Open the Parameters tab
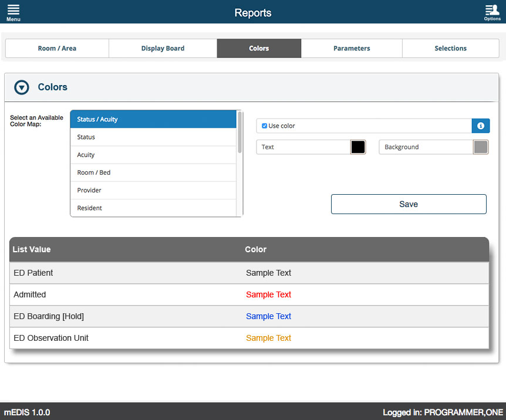 click(x=352, y=48)
